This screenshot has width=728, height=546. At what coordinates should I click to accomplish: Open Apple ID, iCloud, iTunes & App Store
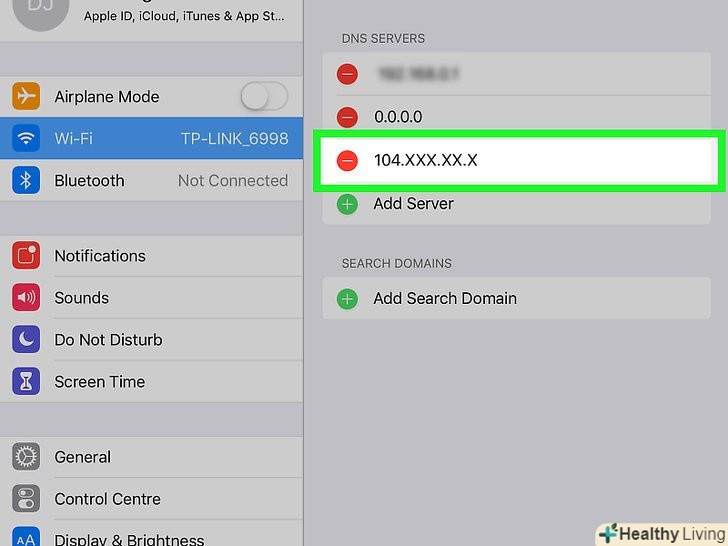pyautogui.click(x=183, y=16)
